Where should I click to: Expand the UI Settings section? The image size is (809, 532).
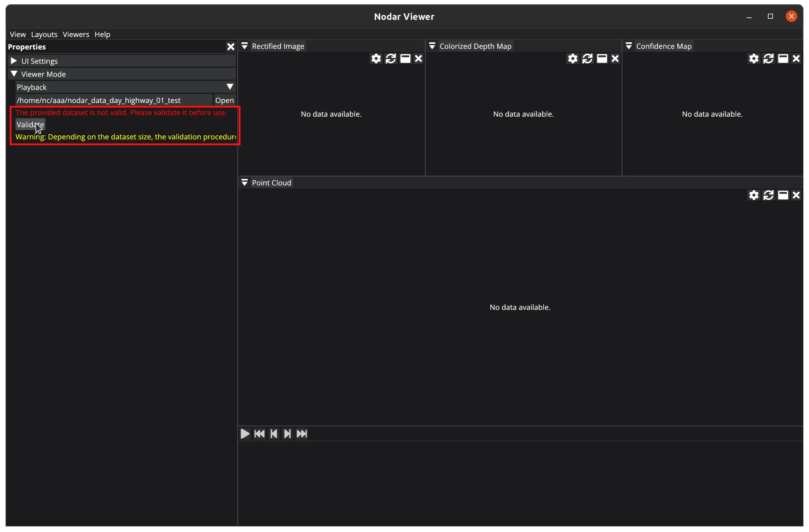(14, 61)
